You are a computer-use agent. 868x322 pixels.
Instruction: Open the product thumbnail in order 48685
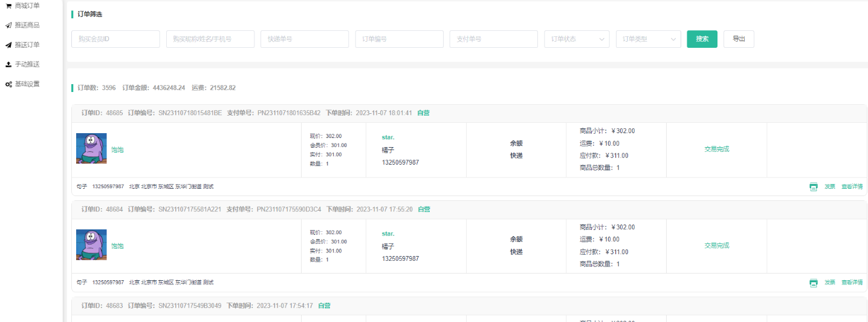[x=91, y=149]
